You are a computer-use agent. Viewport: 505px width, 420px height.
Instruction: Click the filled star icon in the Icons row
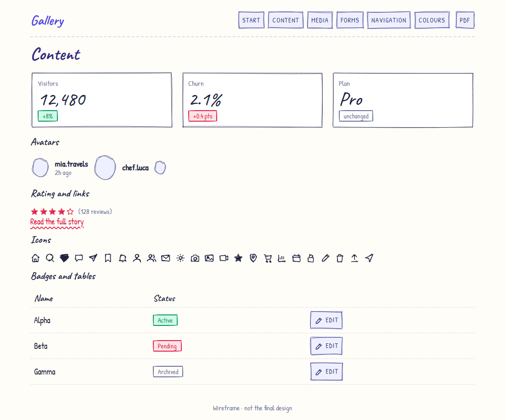[x=238, y=258]
